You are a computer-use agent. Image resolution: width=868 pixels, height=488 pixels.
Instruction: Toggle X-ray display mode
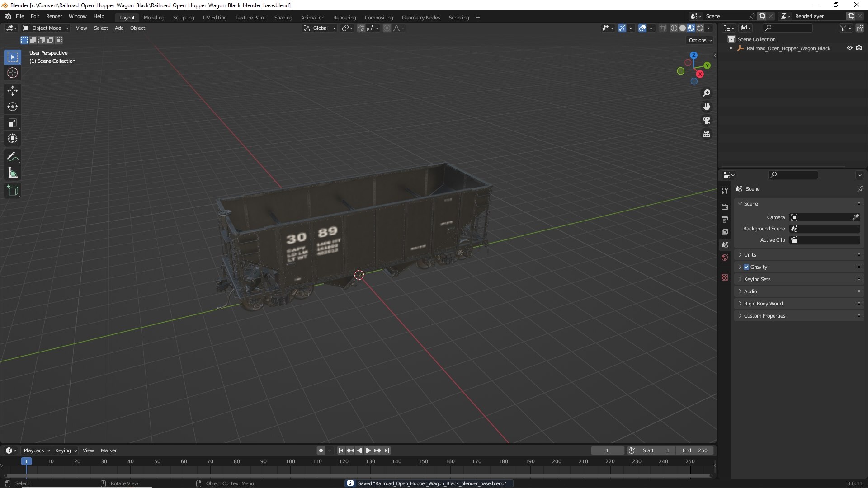pos(662,28)
